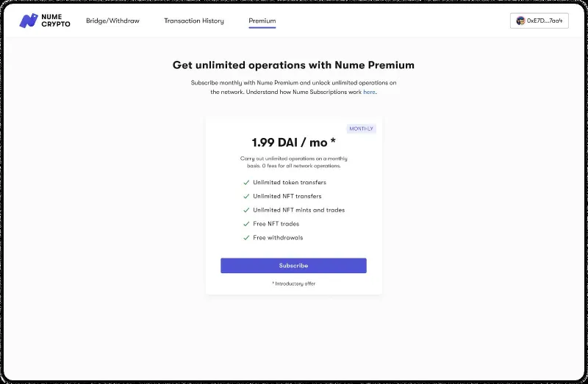588x384 pixels.
Task: Open the wallet 0xE7D...7aa4 button
Action: pos(539,21)
